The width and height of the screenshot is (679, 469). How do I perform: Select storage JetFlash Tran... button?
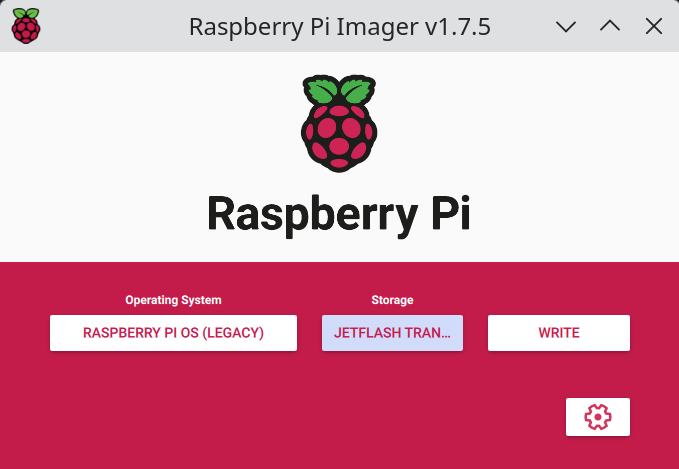392,333
